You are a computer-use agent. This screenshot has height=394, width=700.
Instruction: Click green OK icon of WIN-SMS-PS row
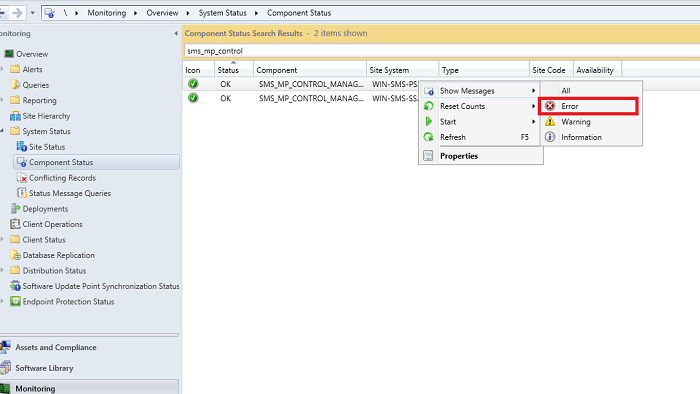click(x=193, y=83)
